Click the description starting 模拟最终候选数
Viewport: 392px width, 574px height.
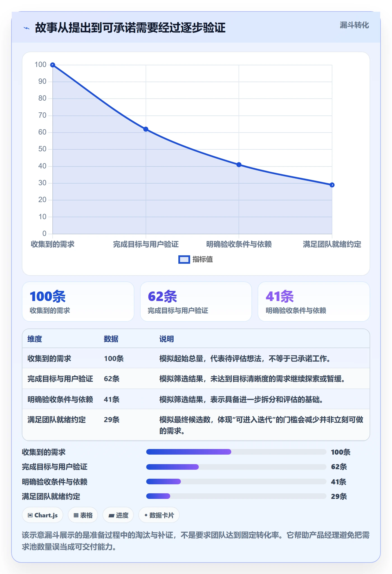[x=261, y=425]
